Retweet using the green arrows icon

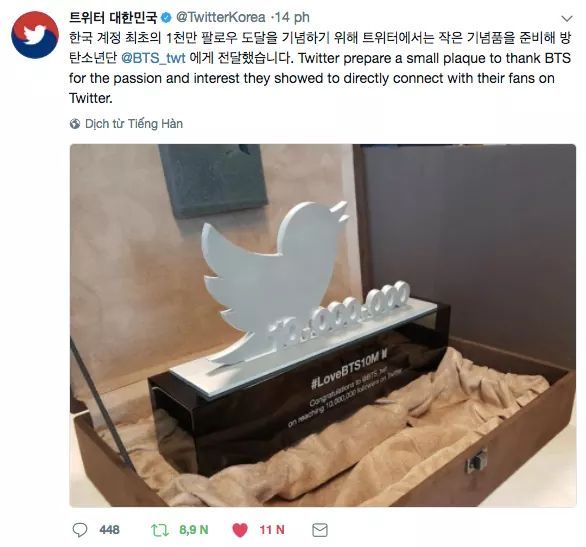pyautogui.click(x=160, y=530)
